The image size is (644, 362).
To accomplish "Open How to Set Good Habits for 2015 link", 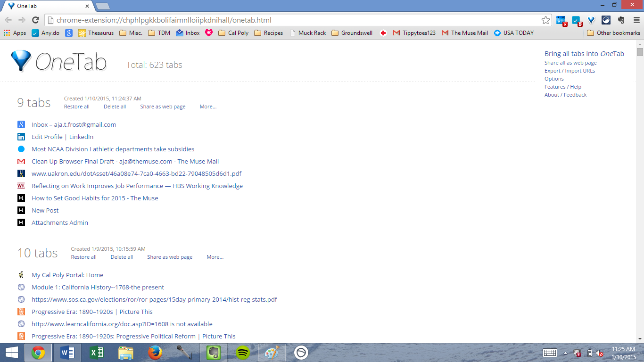I will (x=95, y=198).
